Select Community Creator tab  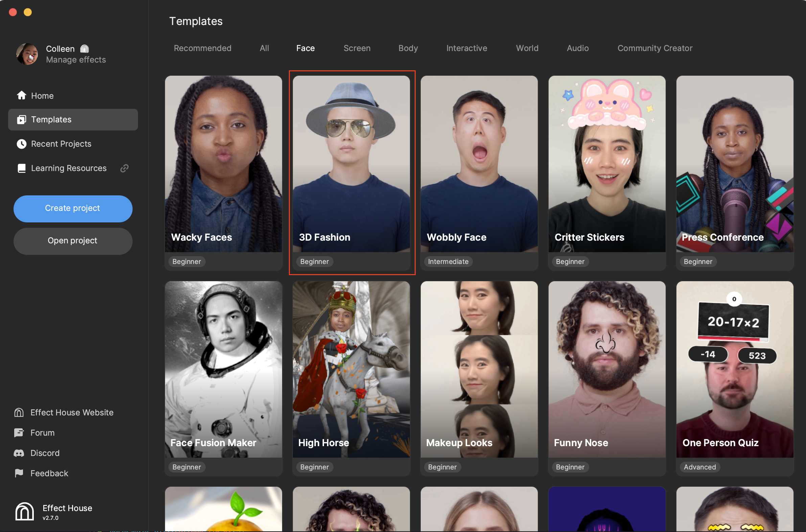654,48
